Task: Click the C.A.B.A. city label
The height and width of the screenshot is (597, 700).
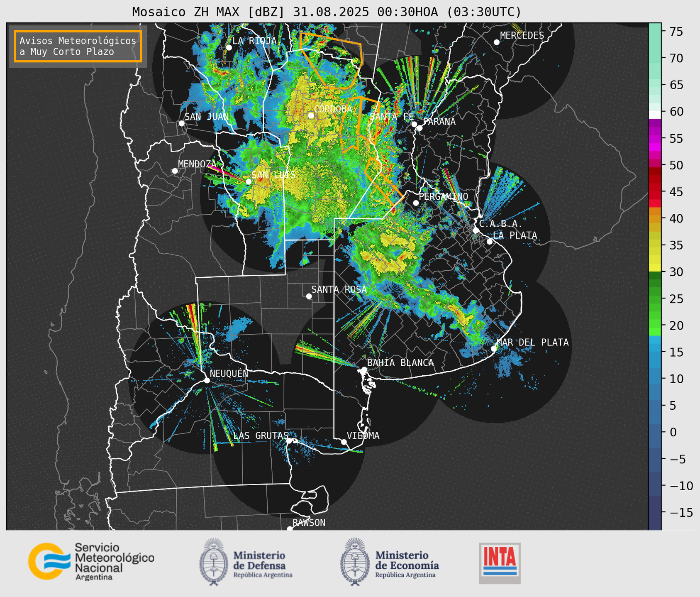Action: tap(501, 224)
